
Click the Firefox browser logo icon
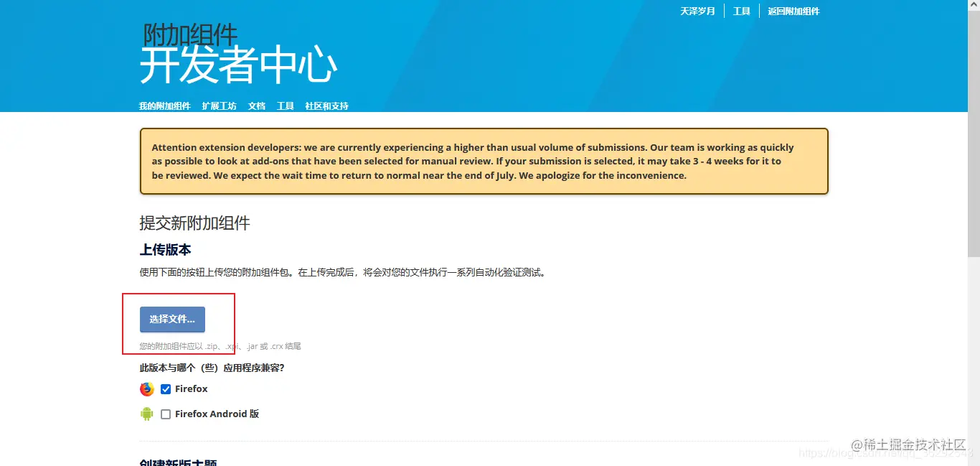(147, 389)
